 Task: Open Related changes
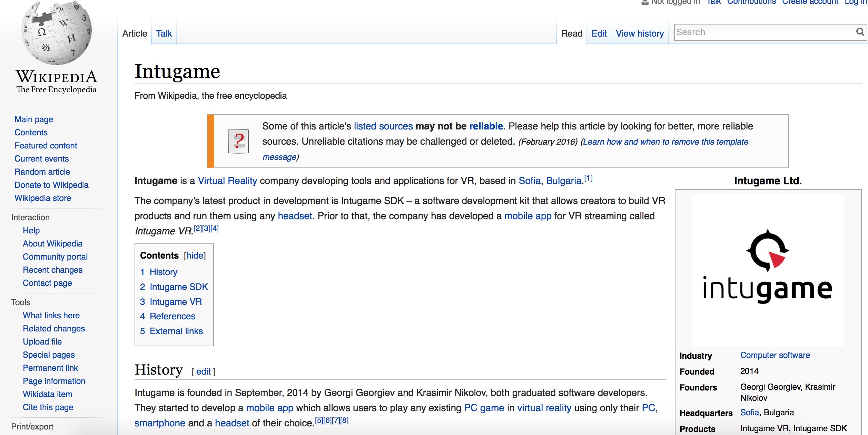[54, 329]
